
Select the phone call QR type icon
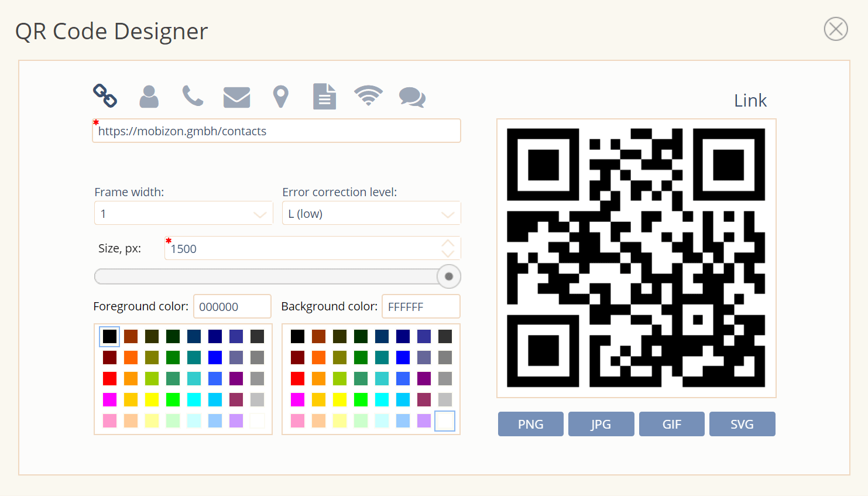point(193,96)
